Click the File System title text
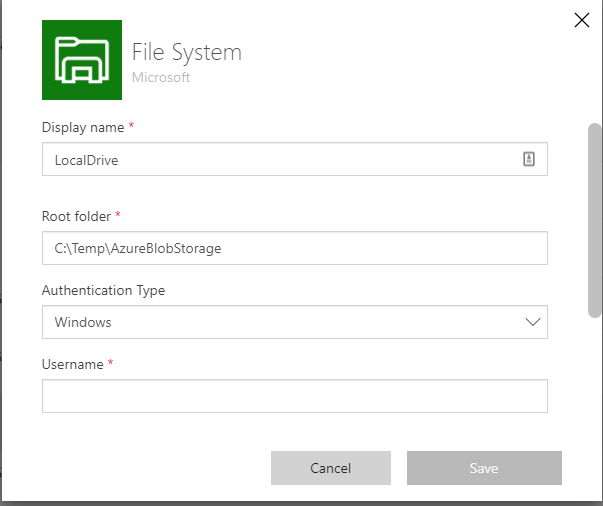 coord(187,53)
